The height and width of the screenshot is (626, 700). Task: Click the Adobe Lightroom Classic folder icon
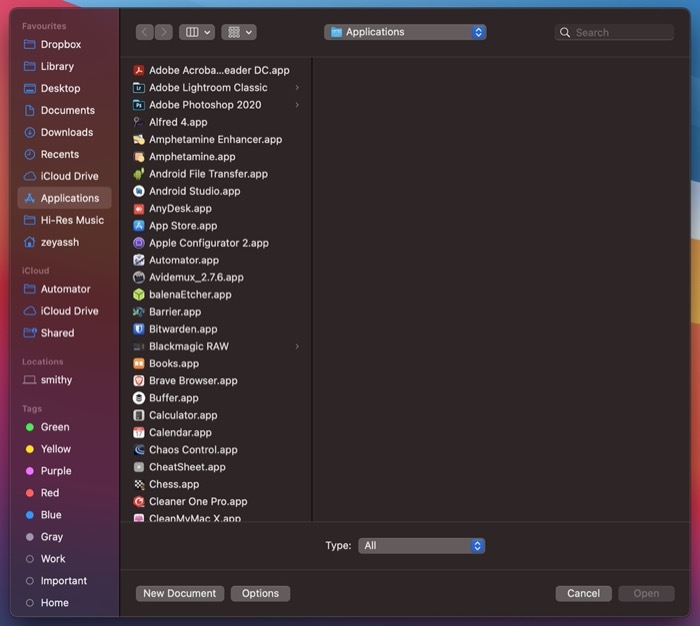(139, 88)
